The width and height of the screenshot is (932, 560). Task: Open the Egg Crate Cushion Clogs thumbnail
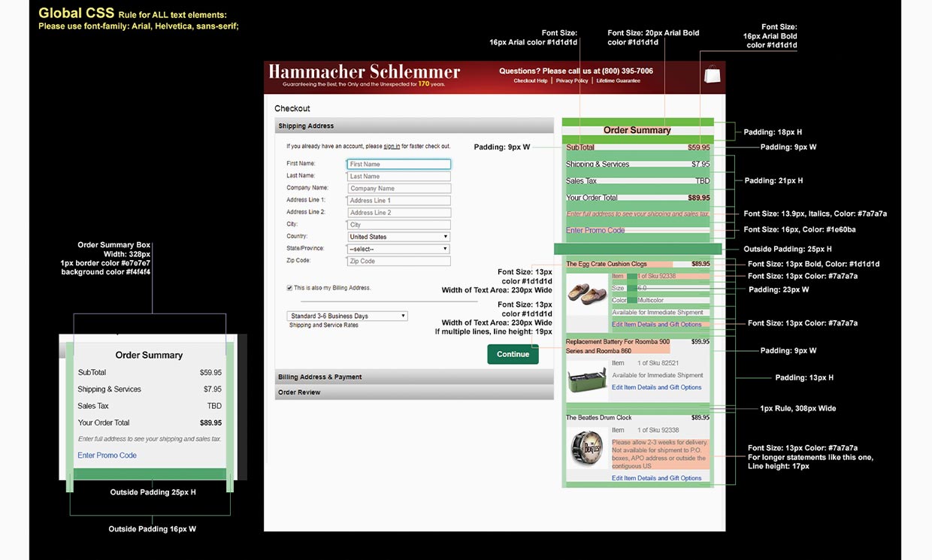[x=587, y=294]
